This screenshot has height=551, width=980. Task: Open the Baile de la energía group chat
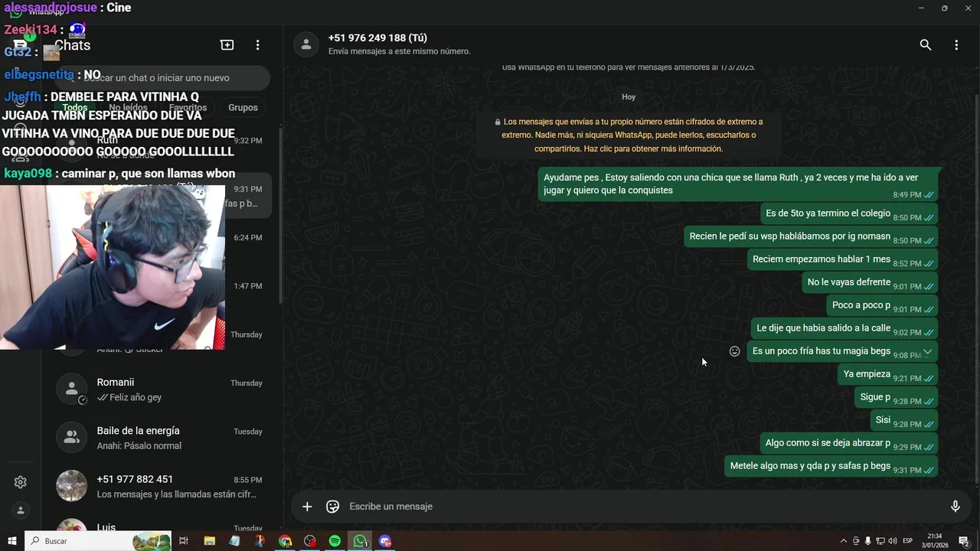pos(161,438)
